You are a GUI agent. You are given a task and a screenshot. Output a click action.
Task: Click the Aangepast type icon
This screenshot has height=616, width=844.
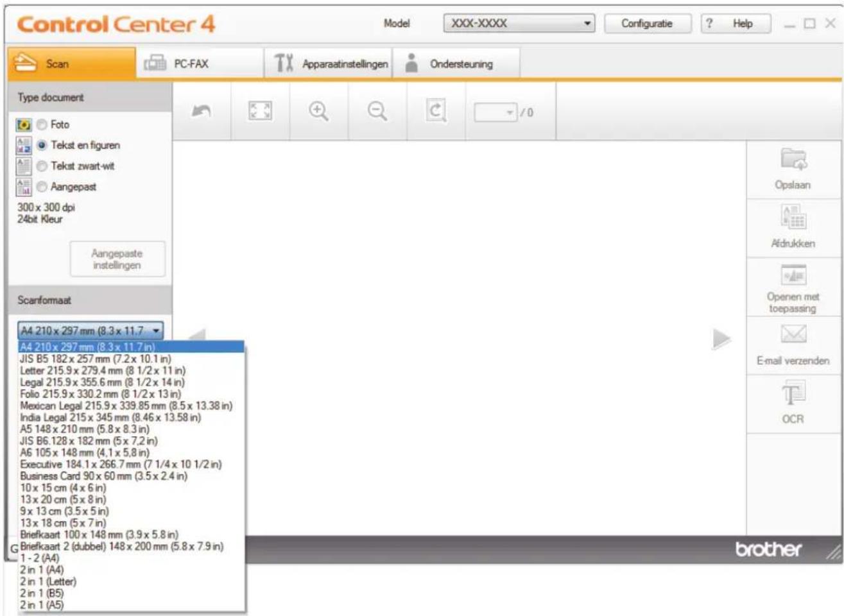pos(24,187)
